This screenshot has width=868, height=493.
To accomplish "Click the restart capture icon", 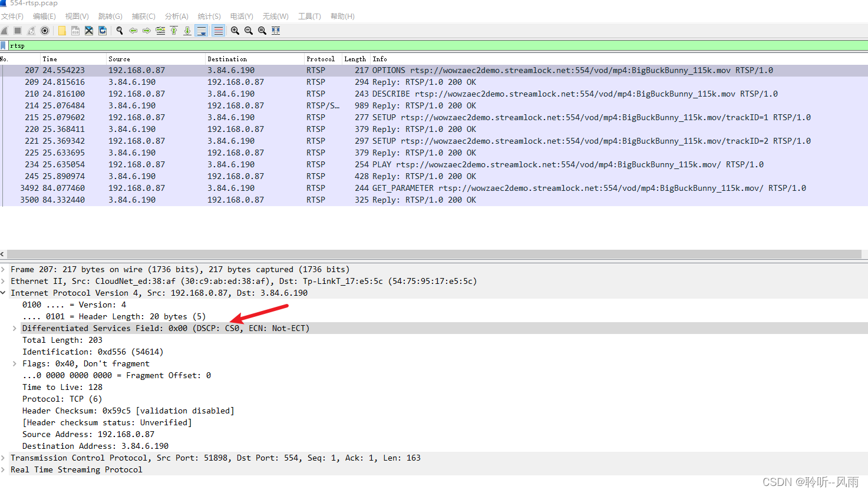I will coord(31,31).
